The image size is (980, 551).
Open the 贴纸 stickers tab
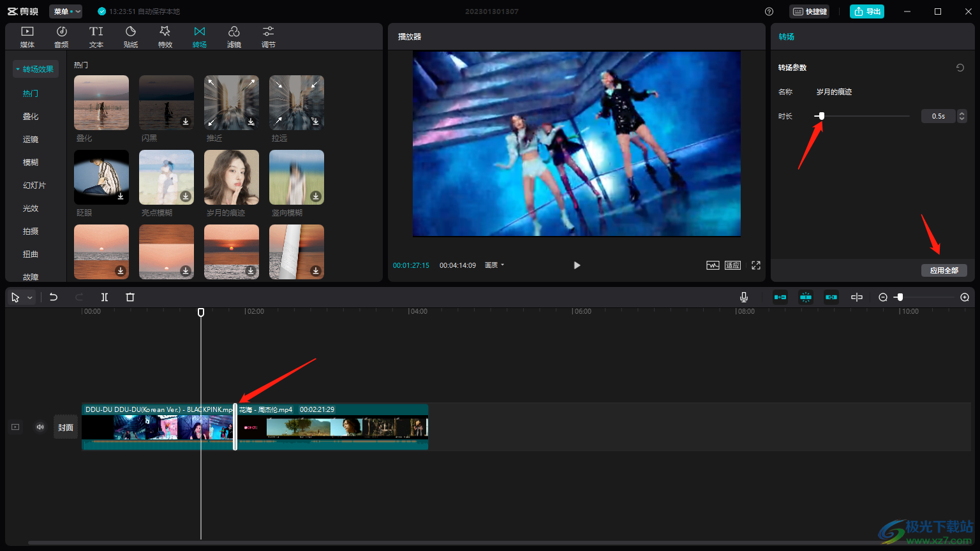point(131,37)
